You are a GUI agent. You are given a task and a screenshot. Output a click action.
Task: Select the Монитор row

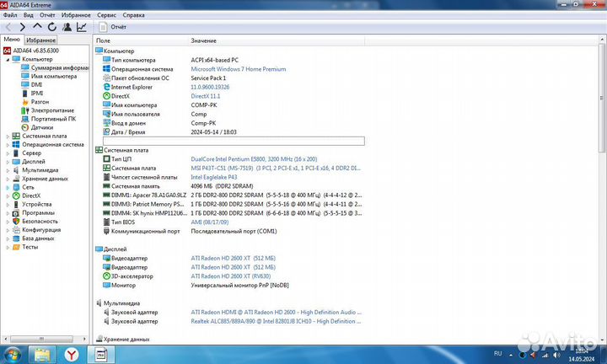pos(233,285)
